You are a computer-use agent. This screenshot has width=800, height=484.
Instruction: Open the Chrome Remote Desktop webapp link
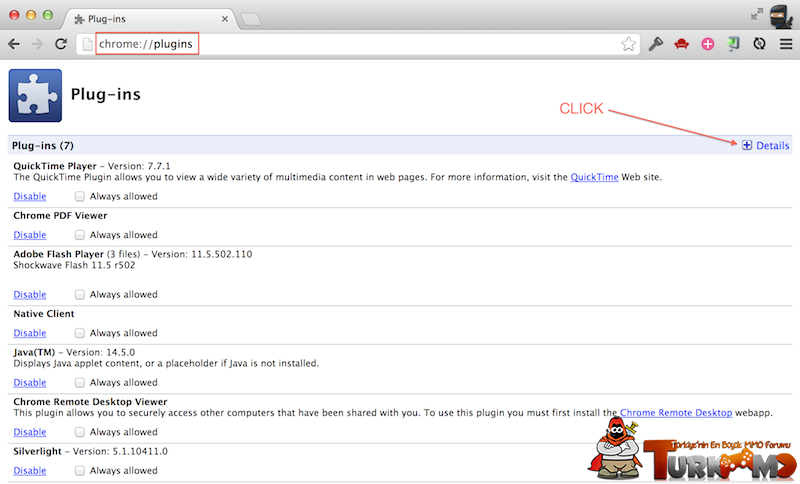(x=676, y=413)
